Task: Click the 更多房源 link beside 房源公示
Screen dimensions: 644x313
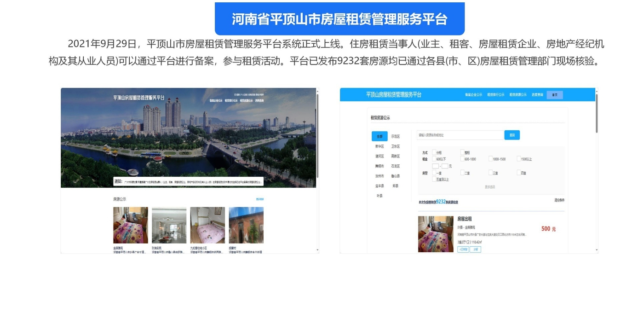Action: [x=260, y=199]
